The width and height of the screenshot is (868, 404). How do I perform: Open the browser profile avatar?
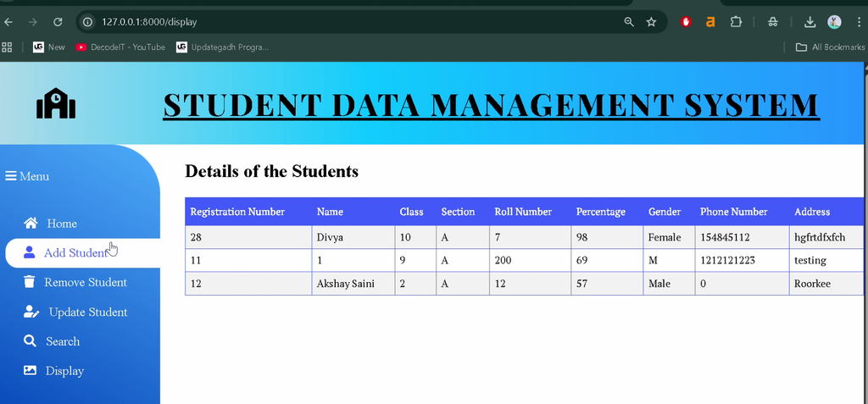coord(834,22)
